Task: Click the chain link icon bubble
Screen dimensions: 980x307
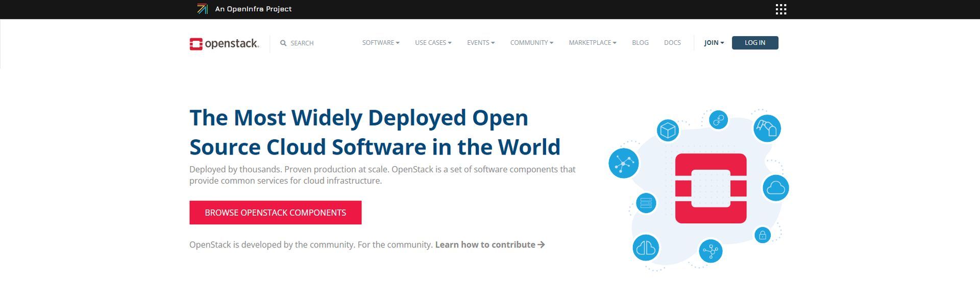Action: (718, 120)
